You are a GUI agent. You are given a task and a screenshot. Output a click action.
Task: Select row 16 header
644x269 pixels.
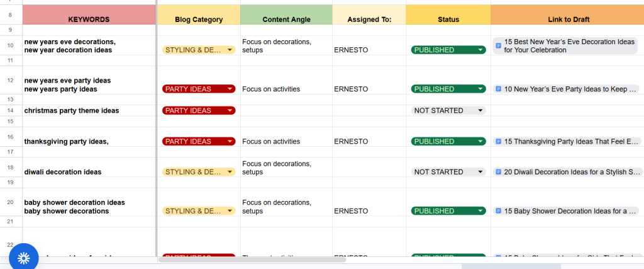(11, 137)
